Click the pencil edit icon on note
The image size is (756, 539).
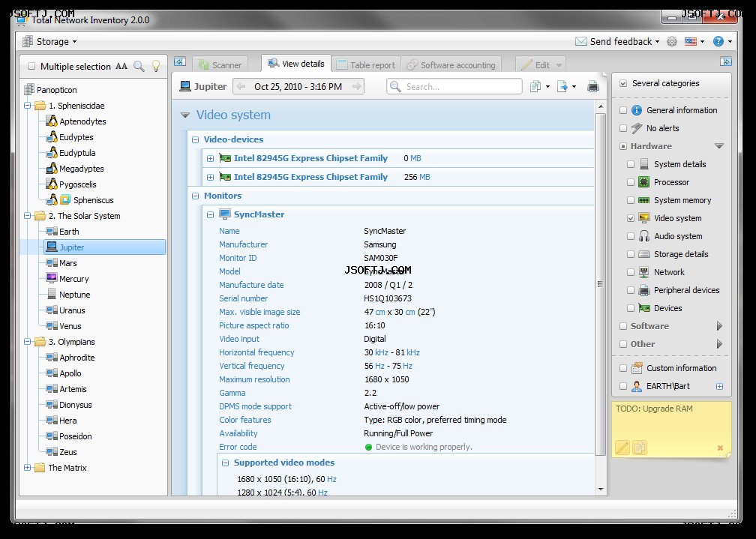(622, 448)
